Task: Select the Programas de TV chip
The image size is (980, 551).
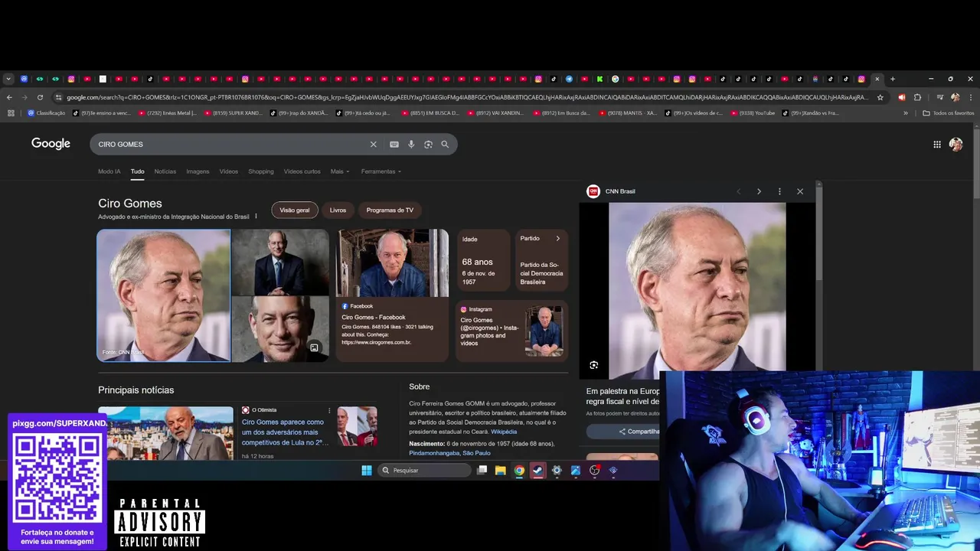Action: (390, 210)
